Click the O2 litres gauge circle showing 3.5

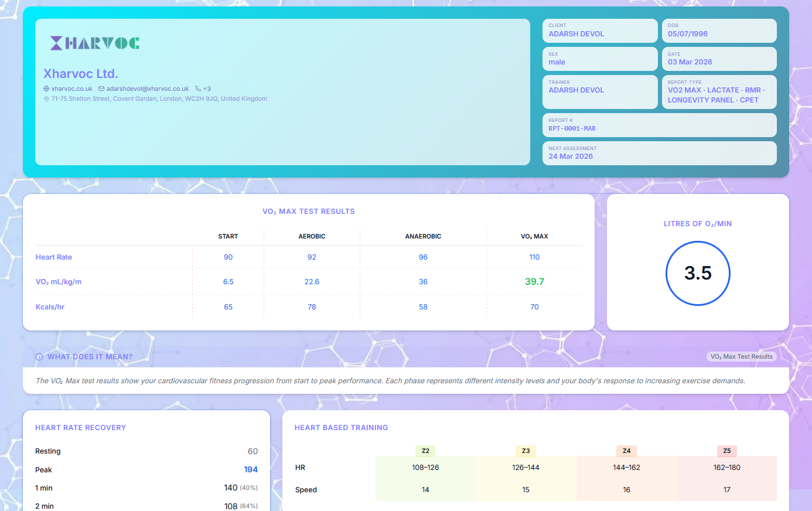pos(698,273)
